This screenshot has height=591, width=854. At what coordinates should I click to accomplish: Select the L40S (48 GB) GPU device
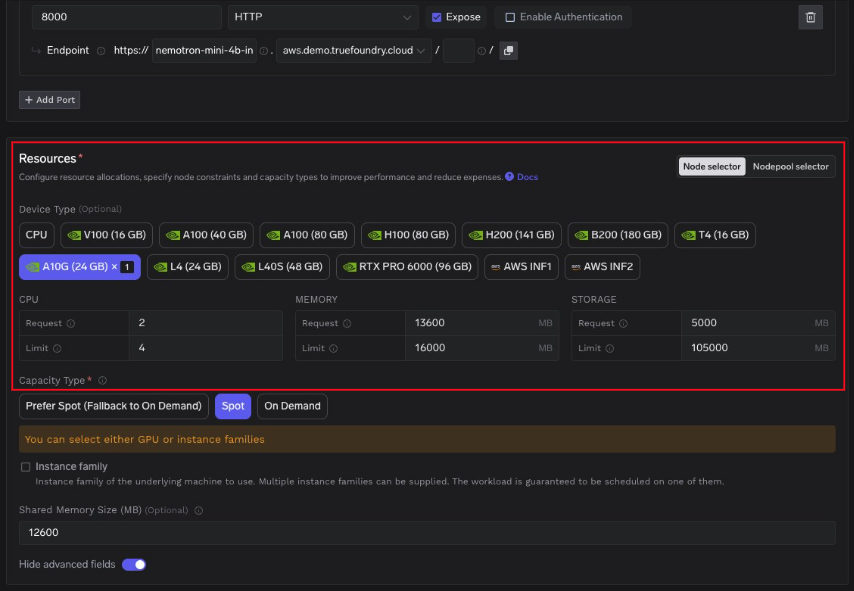pyautogui.click(x=282, y=267)
